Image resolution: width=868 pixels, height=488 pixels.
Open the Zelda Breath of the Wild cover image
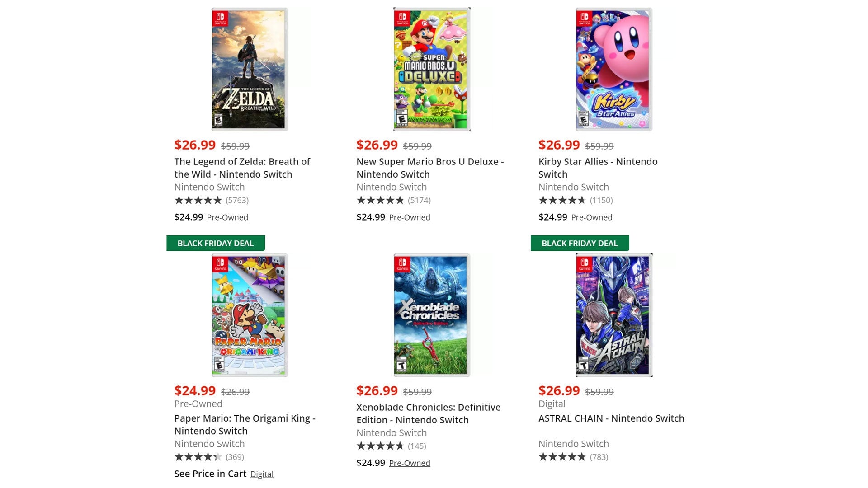click(250, 70)
